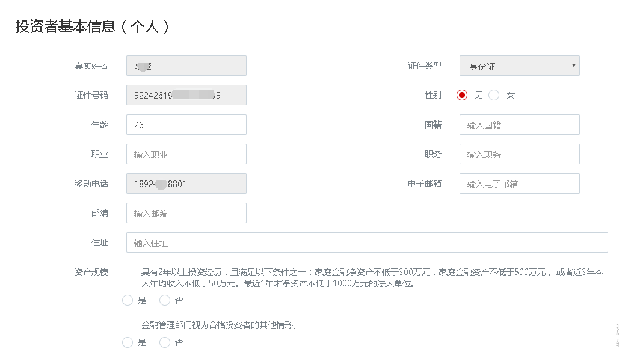
Task: Select 是 under the 金融管理部门 qualified investor question
Action: (x=127, y=342)
